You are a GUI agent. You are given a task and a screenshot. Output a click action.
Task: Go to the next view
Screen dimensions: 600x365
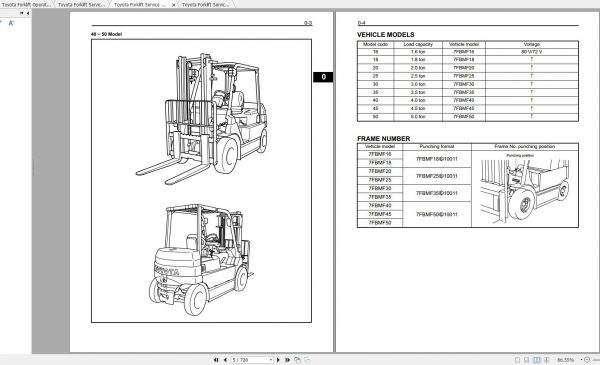click(x=307, y=360)
